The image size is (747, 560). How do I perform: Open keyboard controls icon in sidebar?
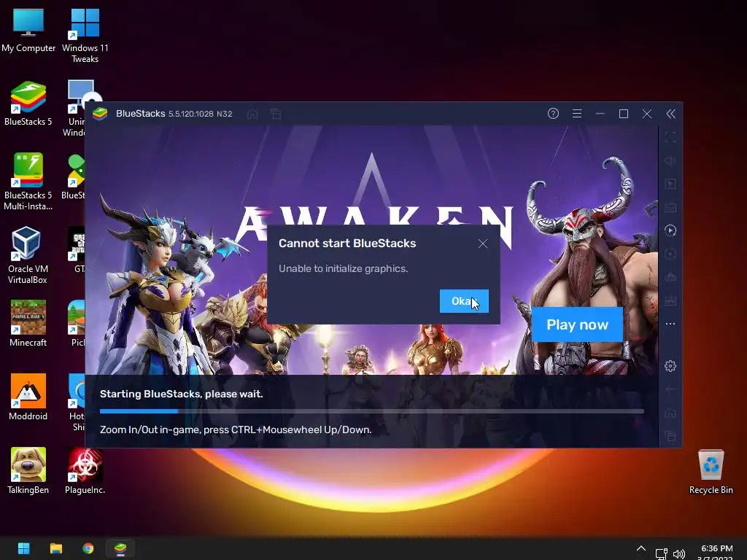coord(670,207)
